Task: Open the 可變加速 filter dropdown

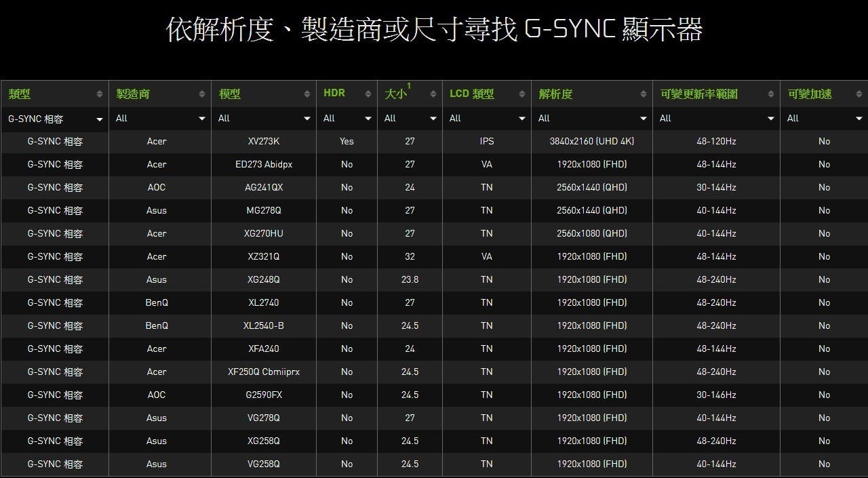Action: coord(823,119)
